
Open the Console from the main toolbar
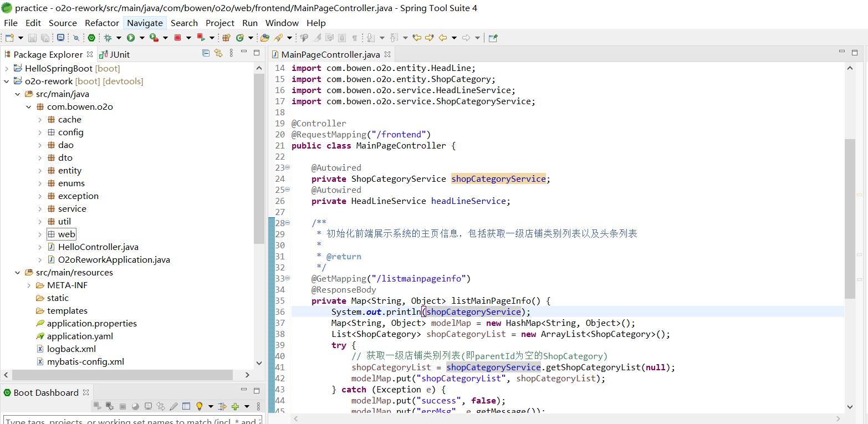click(x=60, y=38)
